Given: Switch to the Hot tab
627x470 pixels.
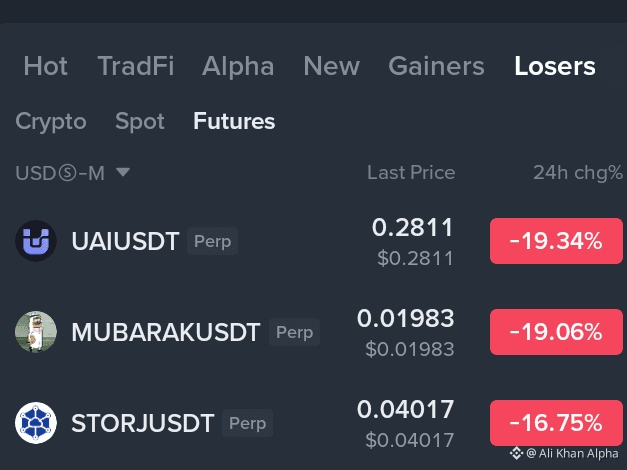Looking at the screenshot, I should tap(46, 66).
